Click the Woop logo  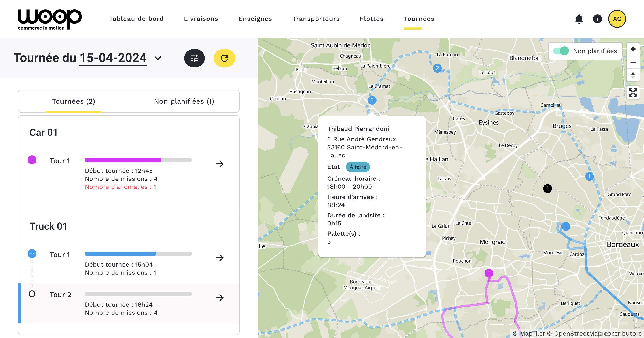[x=49, y=19]
